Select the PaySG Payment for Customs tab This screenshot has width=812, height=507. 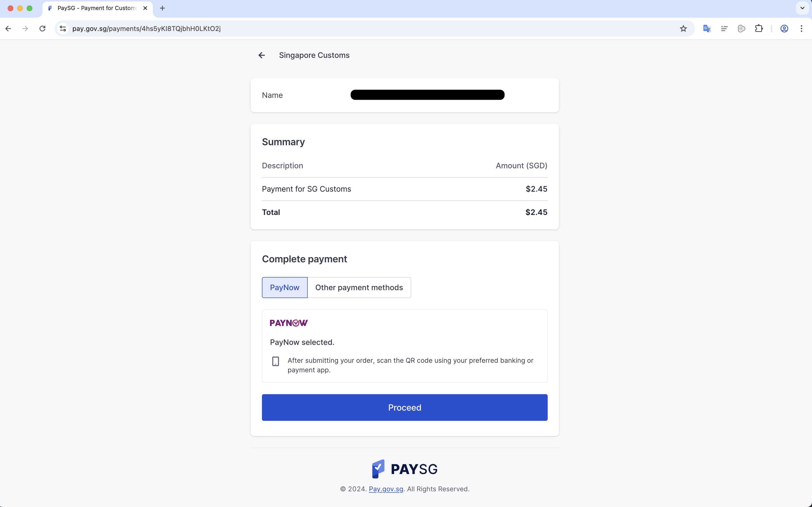tap(94, 8)
